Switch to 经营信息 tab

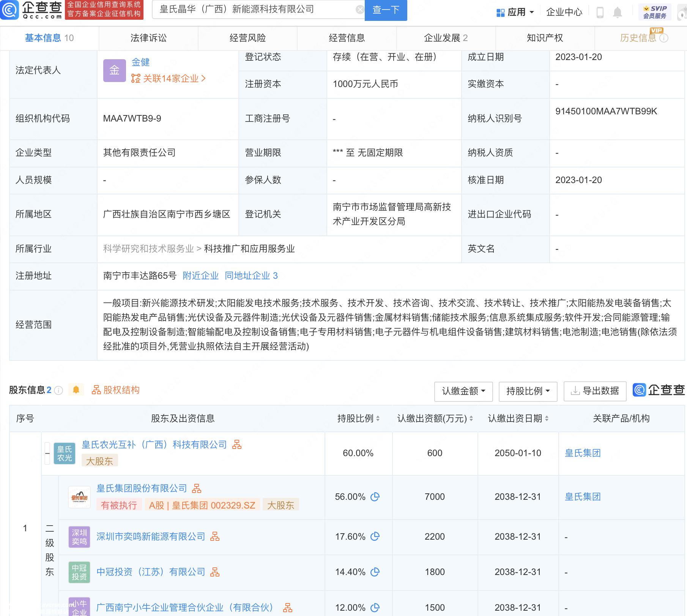coord(347,38)
